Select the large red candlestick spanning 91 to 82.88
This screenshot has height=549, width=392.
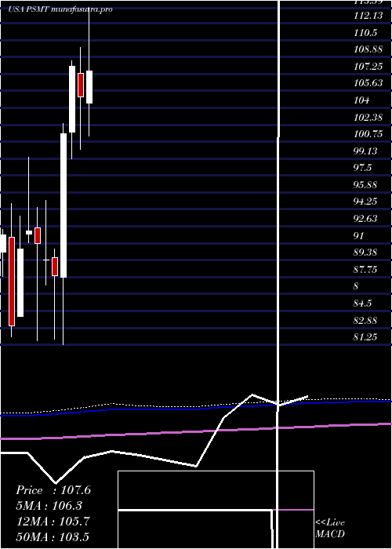pyautogui.click(x=12, y=282)
